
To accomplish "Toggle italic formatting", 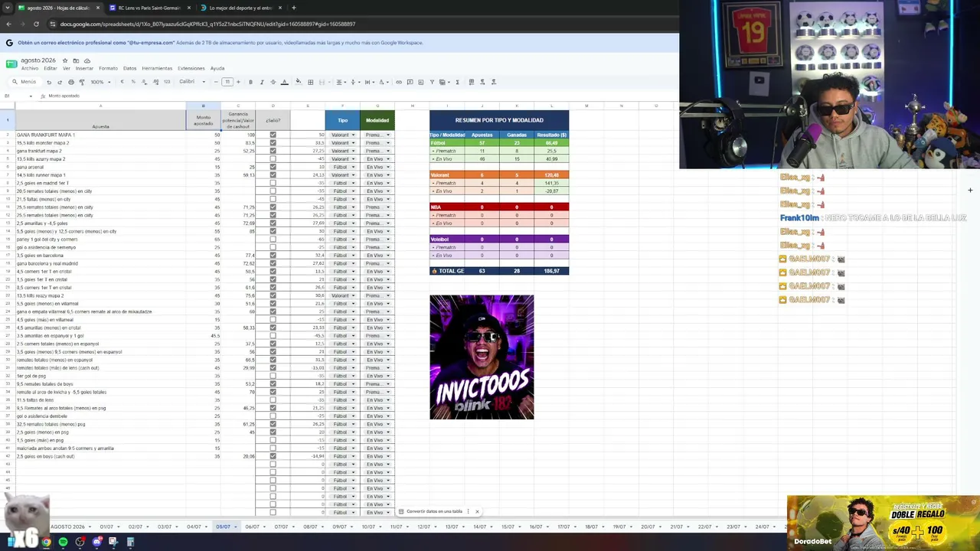I will [x=262, y=82].
